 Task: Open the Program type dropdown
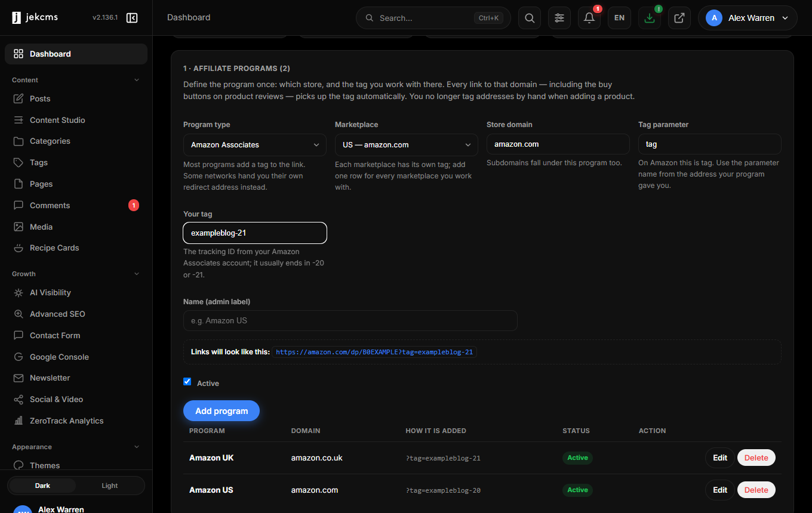click(x=255, y=145)
